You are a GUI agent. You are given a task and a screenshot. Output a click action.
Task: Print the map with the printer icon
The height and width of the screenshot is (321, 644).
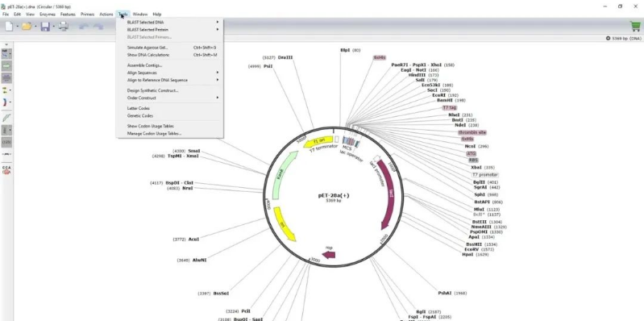(63, 27)
